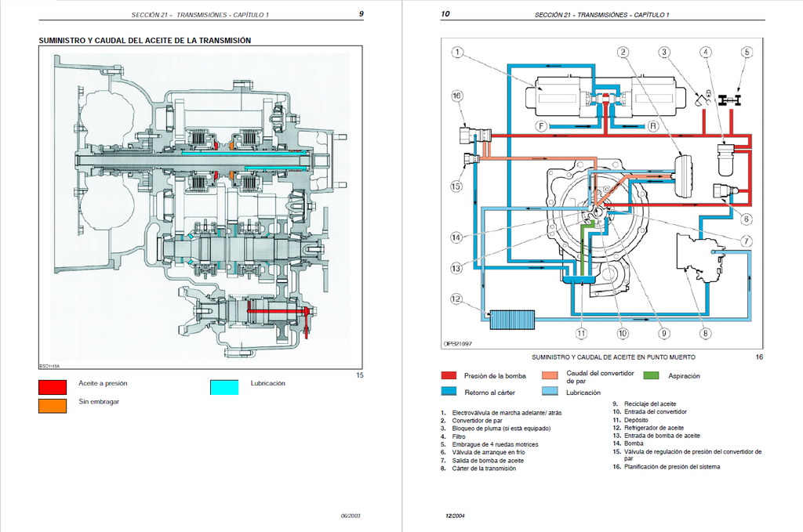Click the light-blue Lubricación swatch on page 10

(x=550, y=391)
